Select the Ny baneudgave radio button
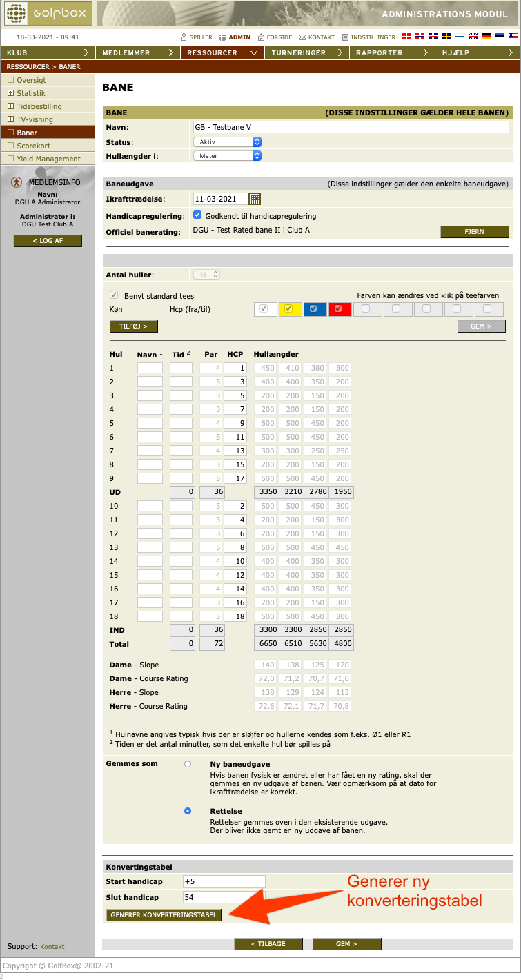Image resolution: width=521 pixels, height=980 pixels. click(188, 764)
